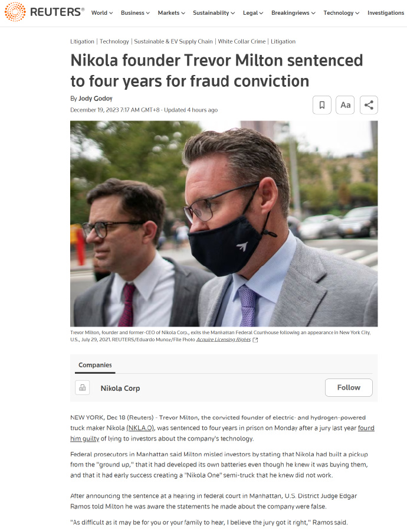Expand the Business menu dropdown
The width and height of the screenshot is (407, 532).
tap(135, 13)
